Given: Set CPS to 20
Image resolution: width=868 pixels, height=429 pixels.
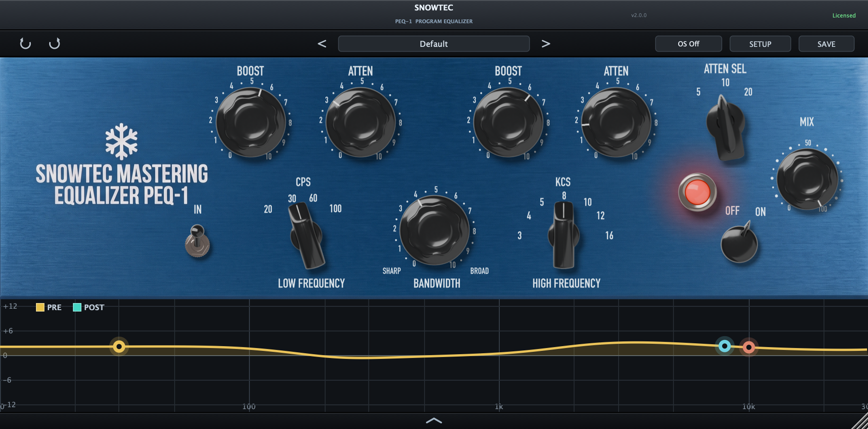Looking at the screenshot, I should point(268,209).
